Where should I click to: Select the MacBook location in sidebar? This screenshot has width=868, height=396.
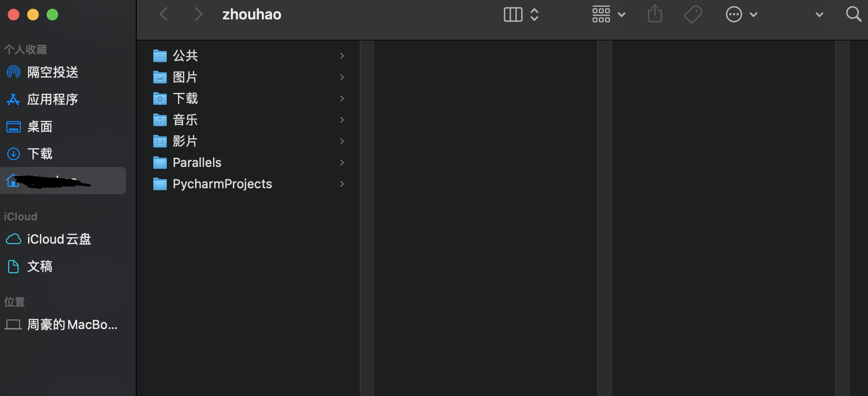(x=72, y=325)
